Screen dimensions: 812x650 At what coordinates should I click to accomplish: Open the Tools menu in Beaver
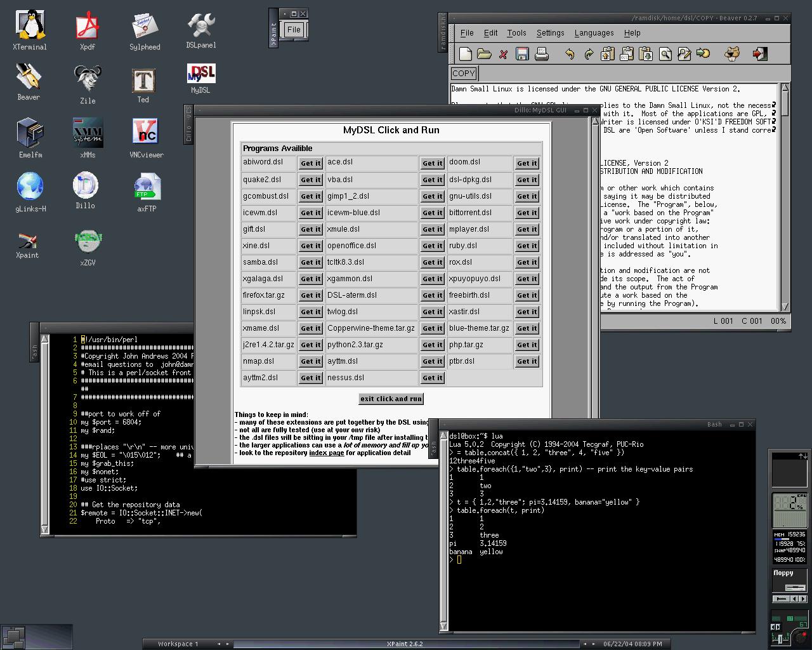pyautogui.click(x=516, y=33)
